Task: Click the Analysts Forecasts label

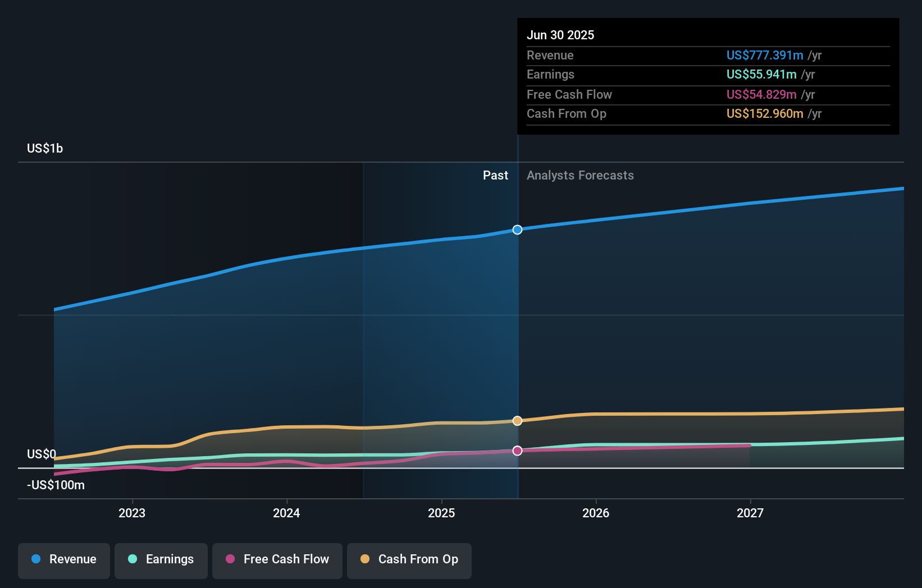Action: pos(580,175)
